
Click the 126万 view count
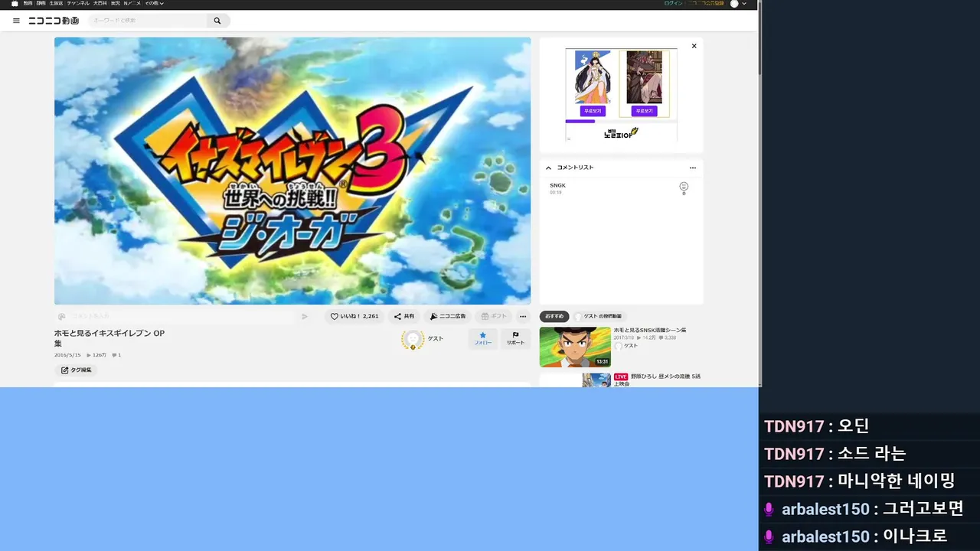[96, 355]
